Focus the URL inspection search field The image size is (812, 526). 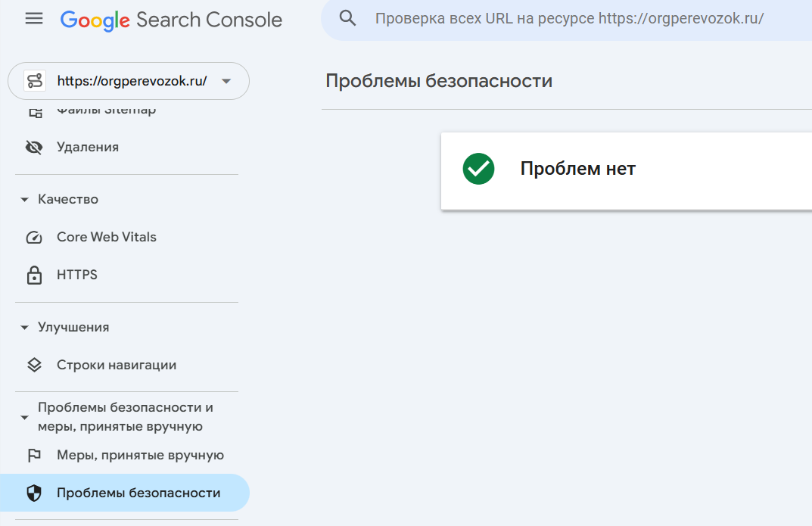click(569, 19)
